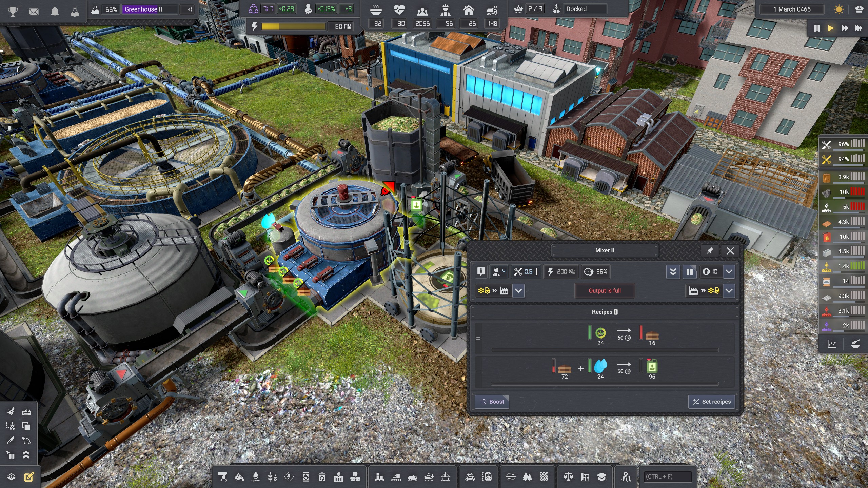Focus the CTRL + F search field

[667, 477]
